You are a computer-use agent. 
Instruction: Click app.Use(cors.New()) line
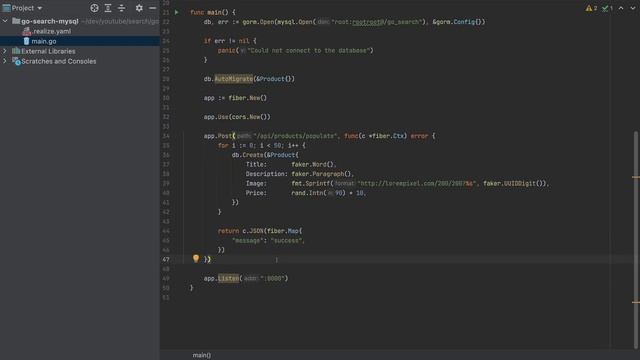coord(237,117)
